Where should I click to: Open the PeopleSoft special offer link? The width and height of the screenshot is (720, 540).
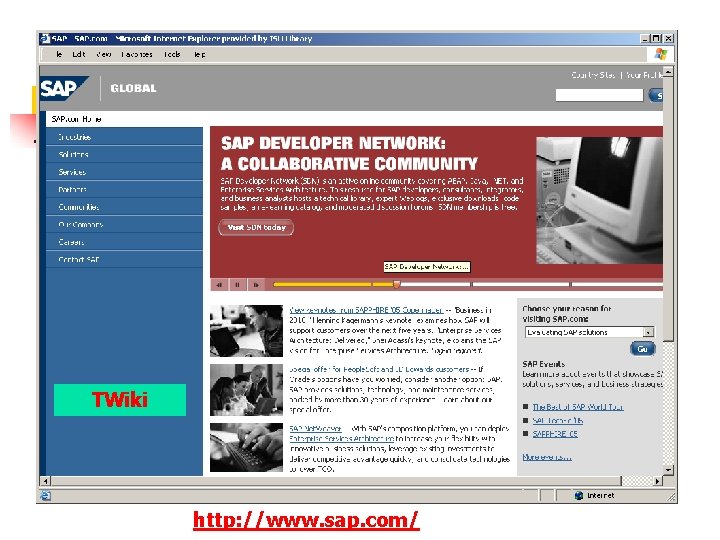[379, 369]
